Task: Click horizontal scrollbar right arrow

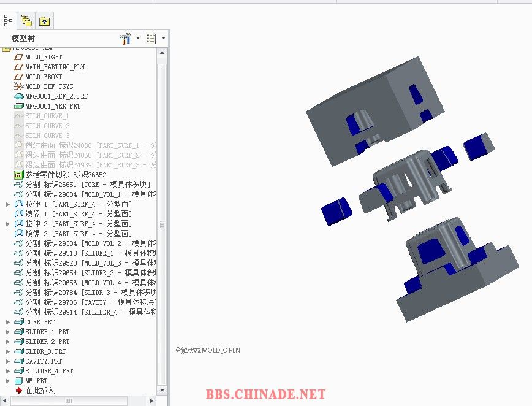Action: point(151,401)
